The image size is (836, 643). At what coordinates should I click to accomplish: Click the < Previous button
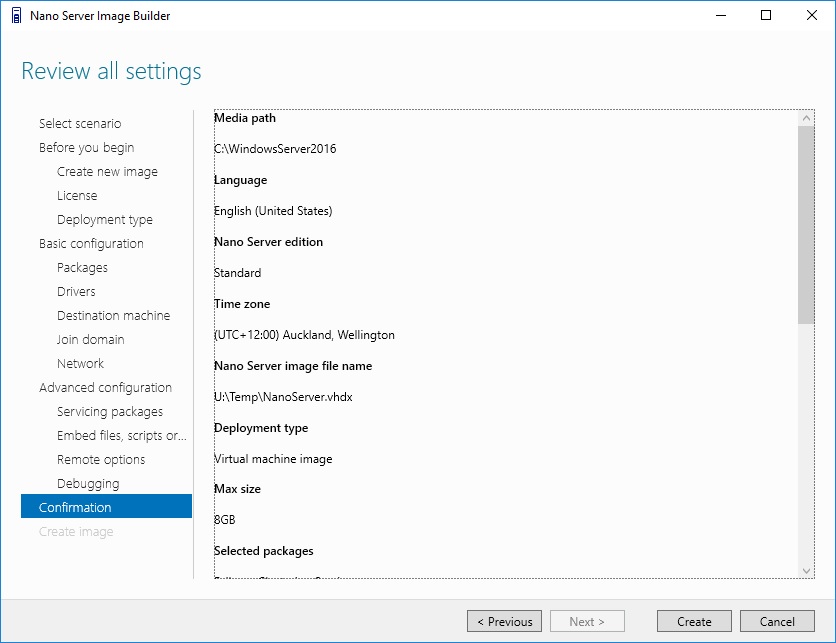click(504, 621)
